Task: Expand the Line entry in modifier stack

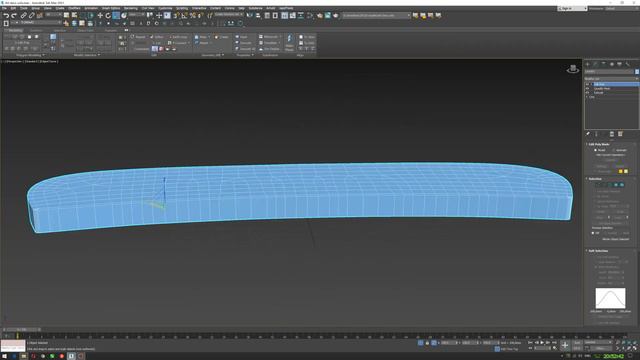Action: [x=587, y=97]
